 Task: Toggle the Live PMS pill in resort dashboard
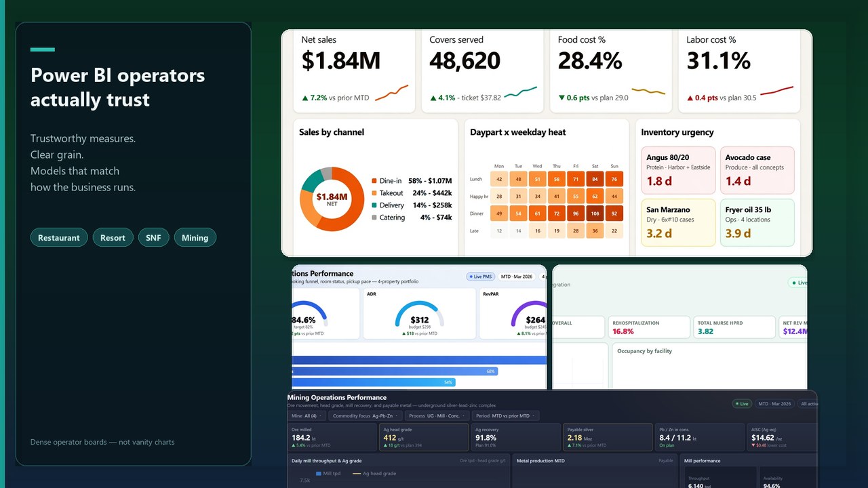(480, 277)
